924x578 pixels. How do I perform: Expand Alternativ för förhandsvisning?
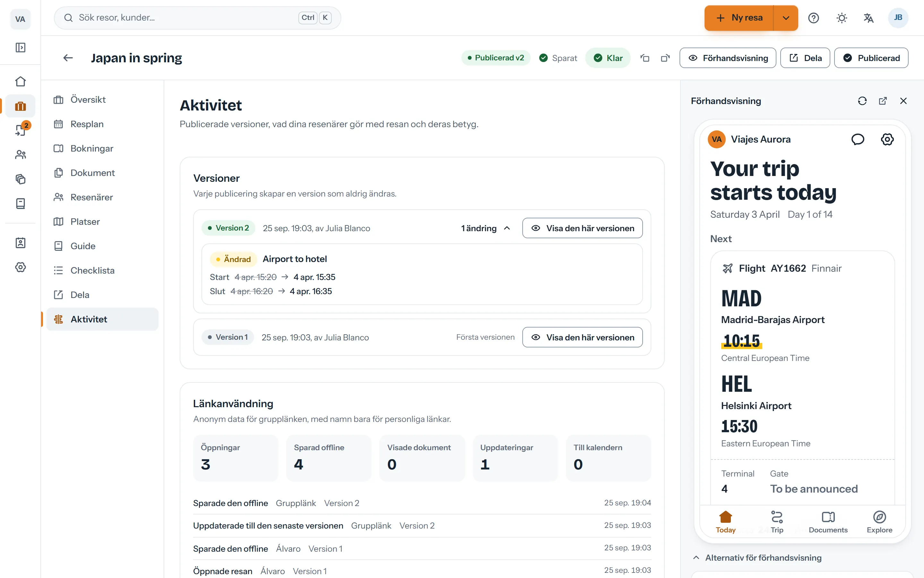(757, 558)
